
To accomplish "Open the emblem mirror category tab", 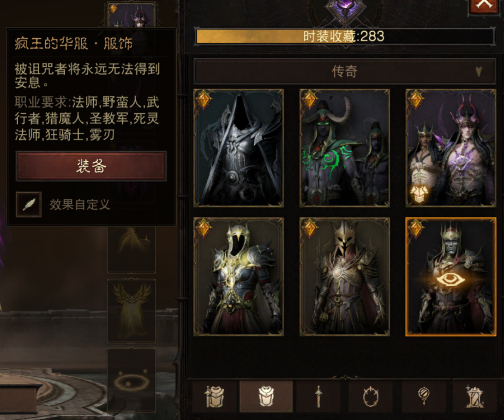I will 423,396.
